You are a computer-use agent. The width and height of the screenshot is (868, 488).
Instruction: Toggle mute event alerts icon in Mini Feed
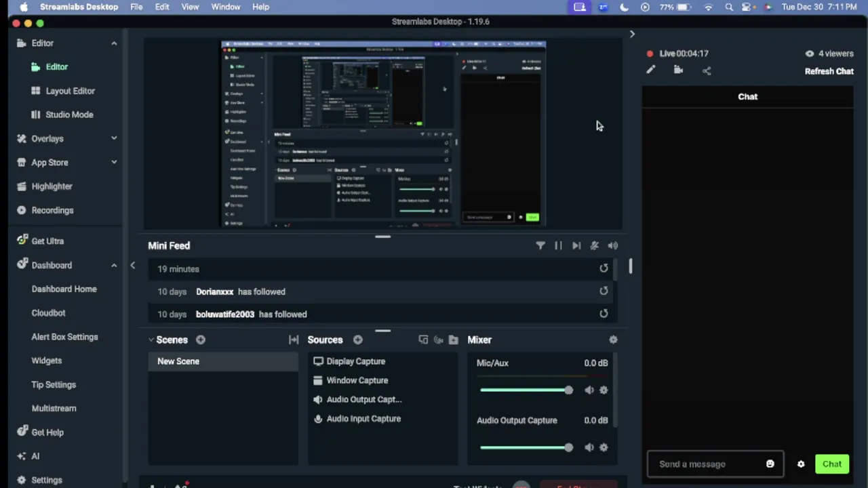595,245
